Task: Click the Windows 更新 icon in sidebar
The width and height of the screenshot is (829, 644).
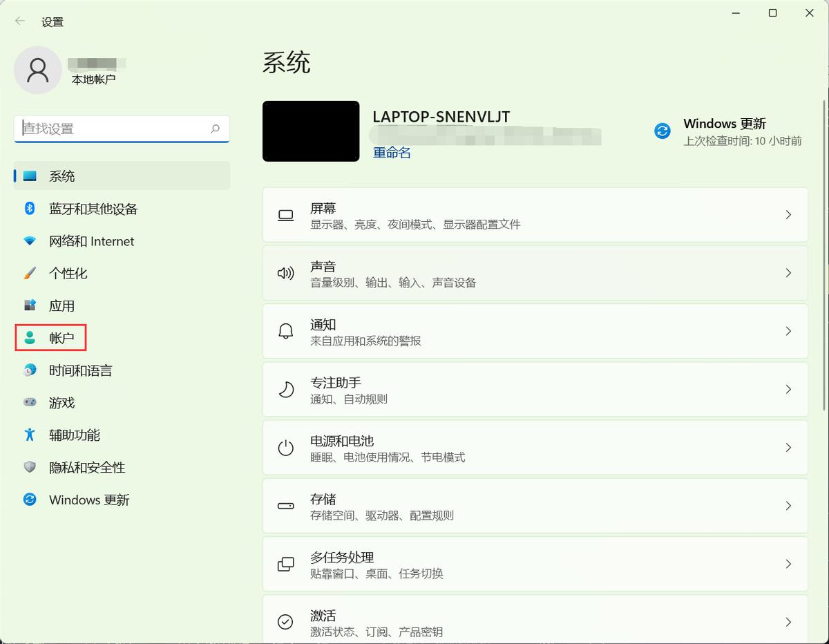Action: 30,500
